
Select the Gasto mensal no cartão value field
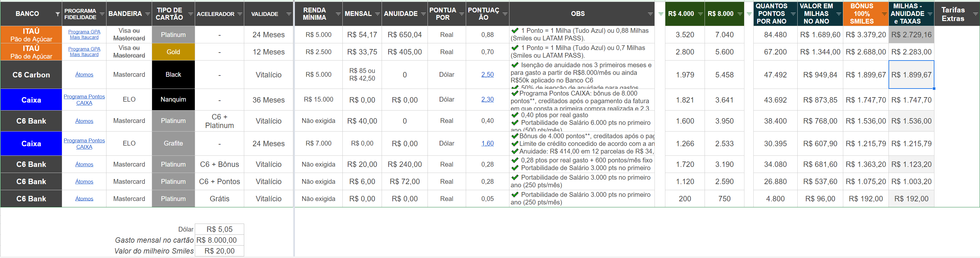coord(220,240)
